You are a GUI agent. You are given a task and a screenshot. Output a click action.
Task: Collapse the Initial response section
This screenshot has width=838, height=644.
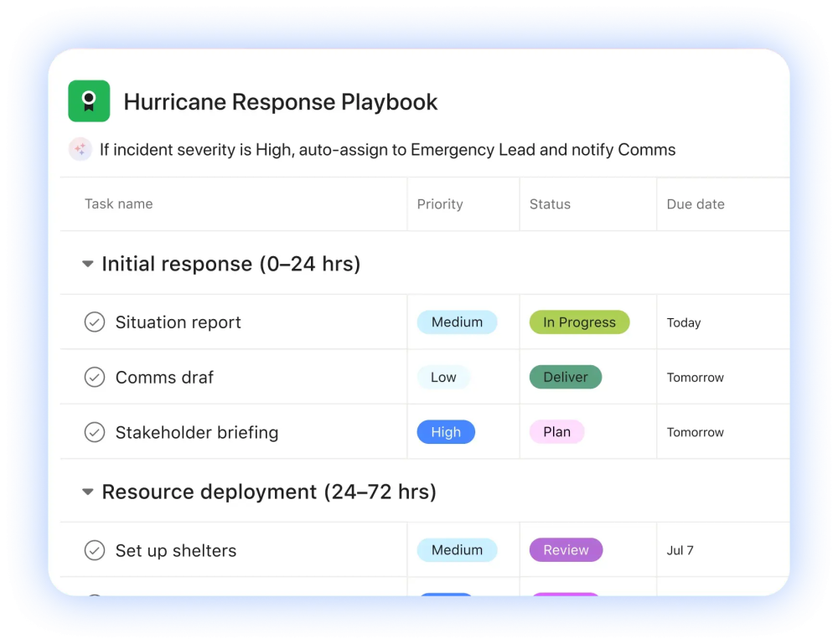tap(87, 265)
